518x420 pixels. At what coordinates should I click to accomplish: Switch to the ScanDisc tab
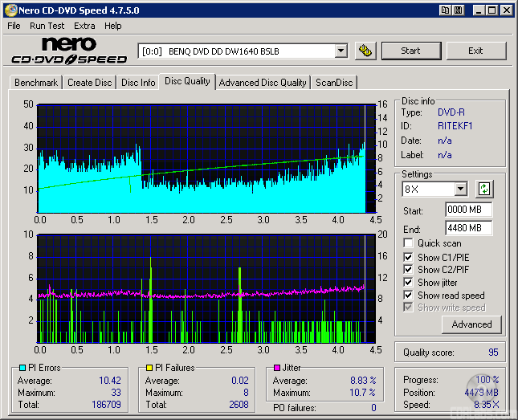[333, 83]
